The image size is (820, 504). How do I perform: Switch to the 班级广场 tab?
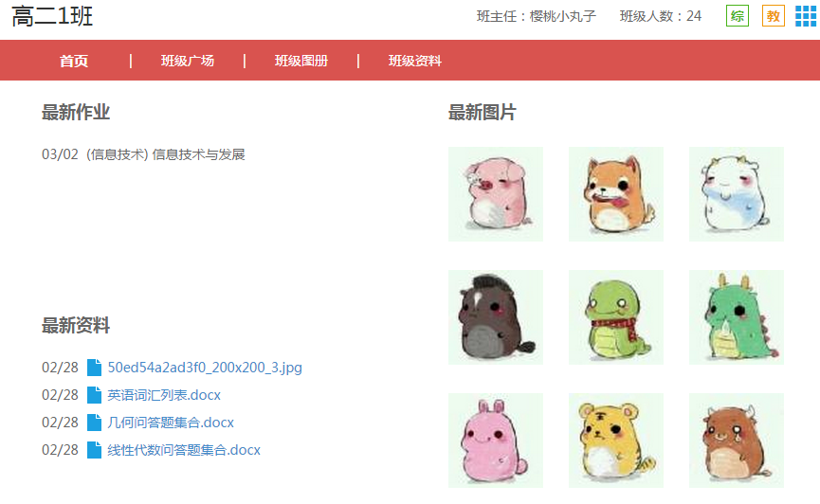point(187,62)
